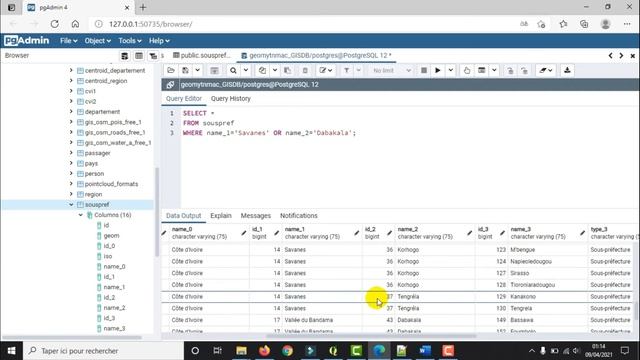Screen dimensions: 640x360
Task: Open the Help menu
Action: click(x=159, y=41)
